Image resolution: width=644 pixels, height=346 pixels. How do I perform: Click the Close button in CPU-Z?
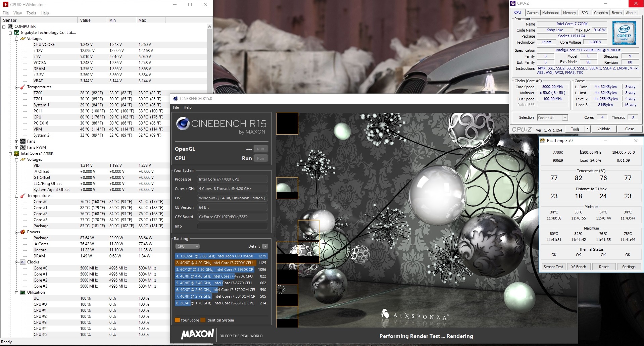(630, 129)
